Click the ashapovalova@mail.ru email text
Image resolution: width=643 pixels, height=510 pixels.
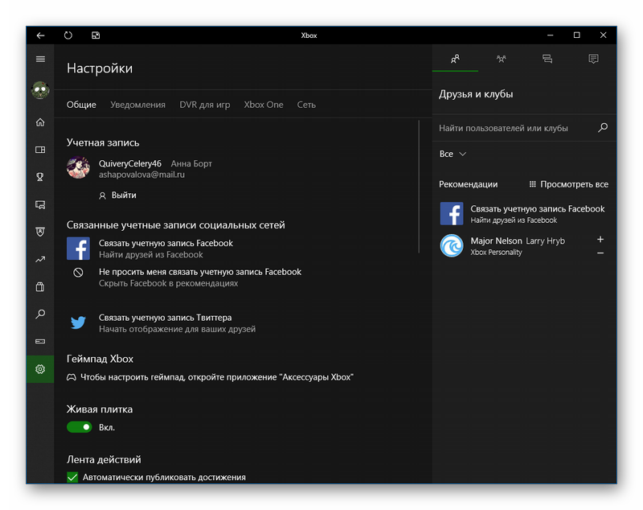pos(141,175)
